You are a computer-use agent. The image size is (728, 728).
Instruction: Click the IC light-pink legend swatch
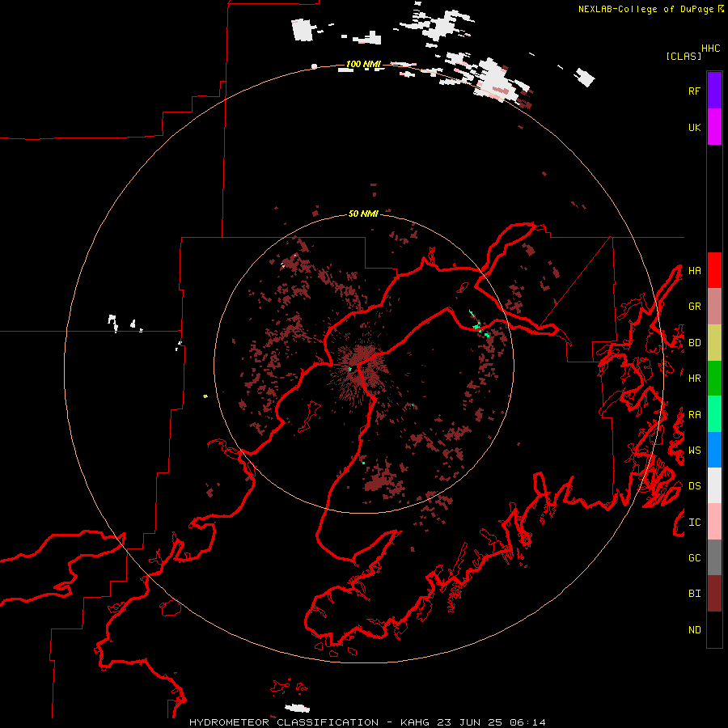tap(714, 522)
